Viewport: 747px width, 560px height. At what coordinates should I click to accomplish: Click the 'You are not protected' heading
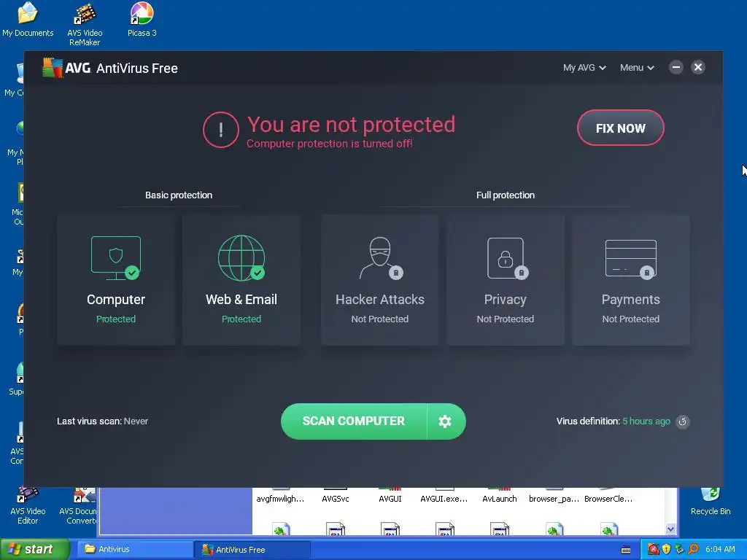point(351,125)
